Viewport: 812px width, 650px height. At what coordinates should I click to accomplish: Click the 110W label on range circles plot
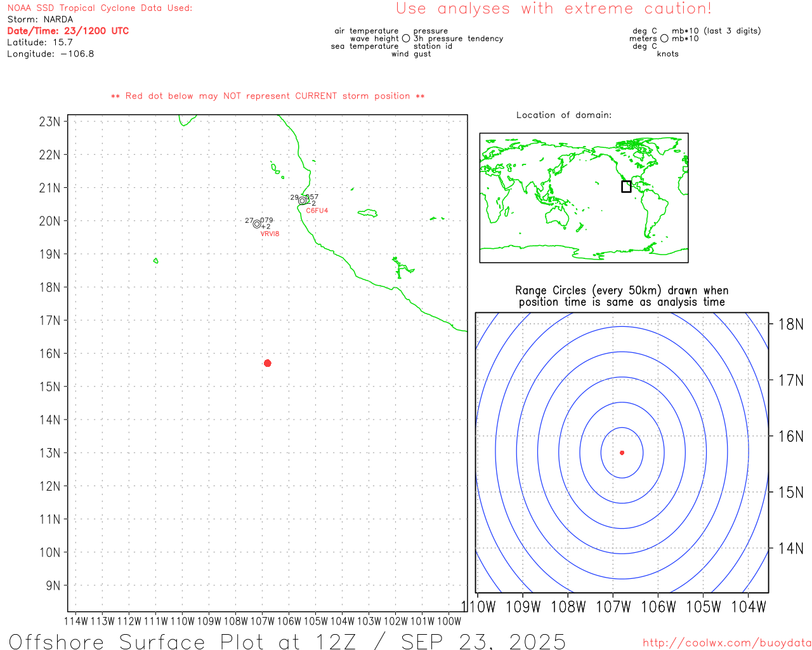tap(478, 607)
